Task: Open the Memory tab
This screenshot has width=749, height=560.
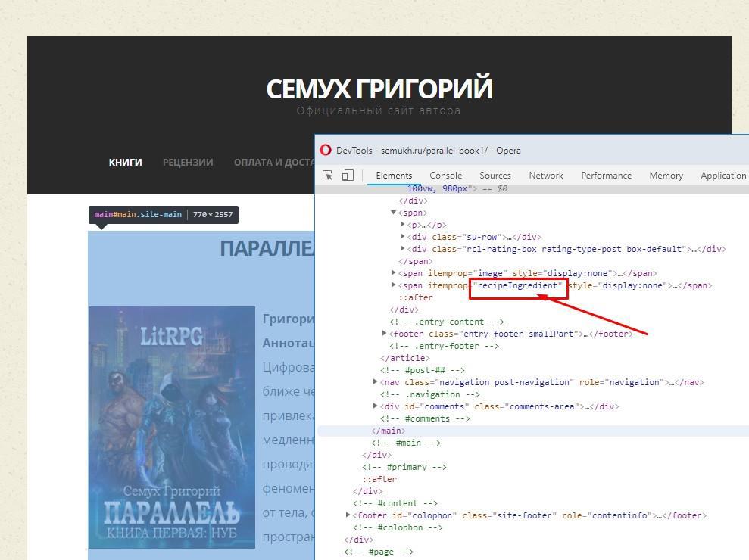Action: (666, 175)
